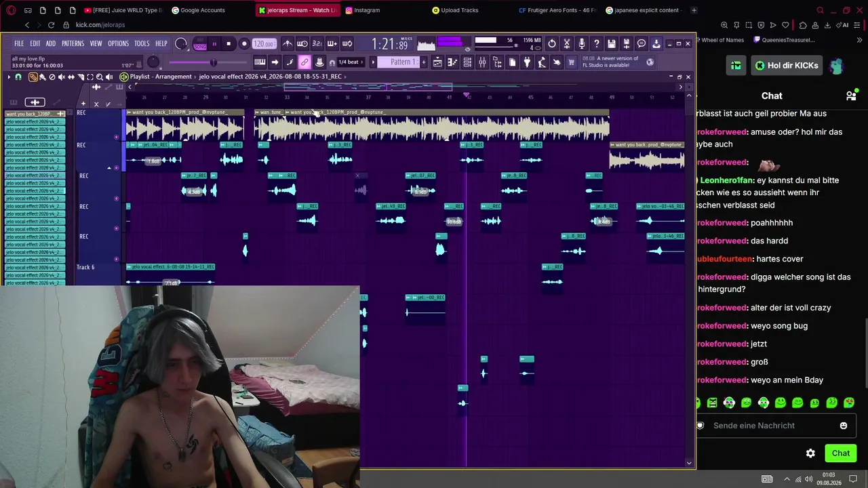Viewport: 868px width, 488px height.
Task: Click the shopping cart content library icon
Action: (571, 62)
